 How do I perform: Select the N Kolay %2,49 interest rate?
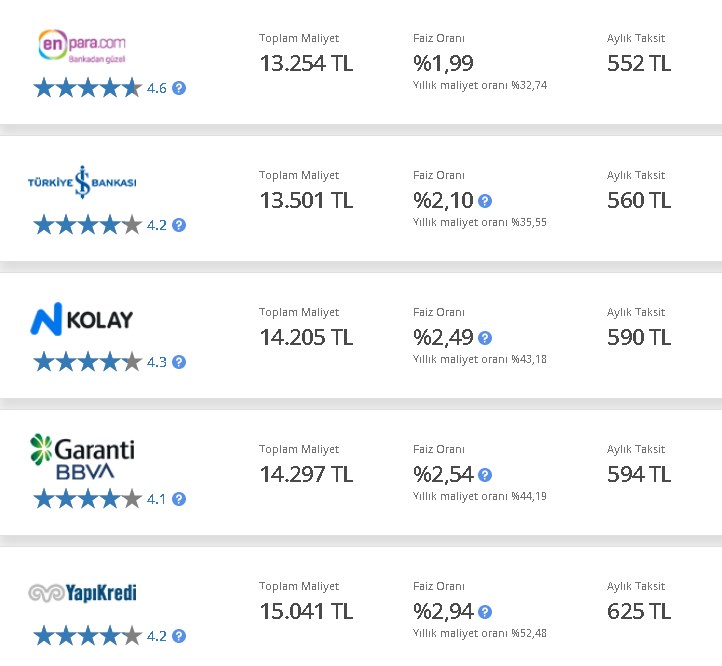pyautogui.click(x=443, y=338)
